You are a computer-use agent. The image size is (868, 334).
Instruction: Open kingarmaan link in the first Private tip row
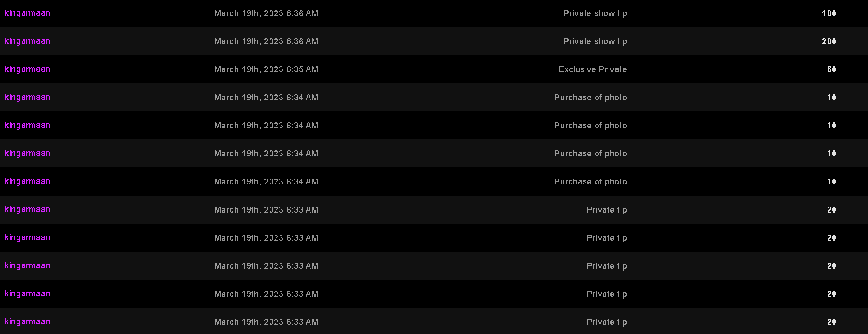click(27, 209)
